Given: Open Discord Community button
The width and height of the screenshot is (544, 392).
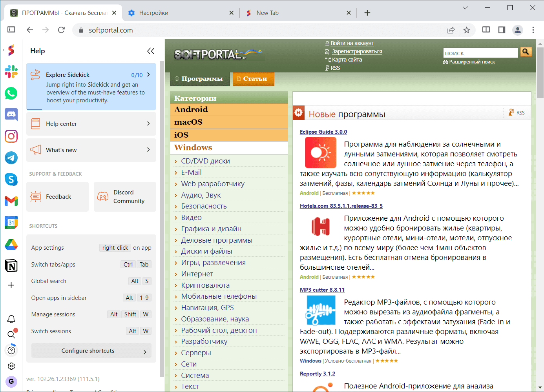Looking at the screenshot, I should click(x=125, y=197).
